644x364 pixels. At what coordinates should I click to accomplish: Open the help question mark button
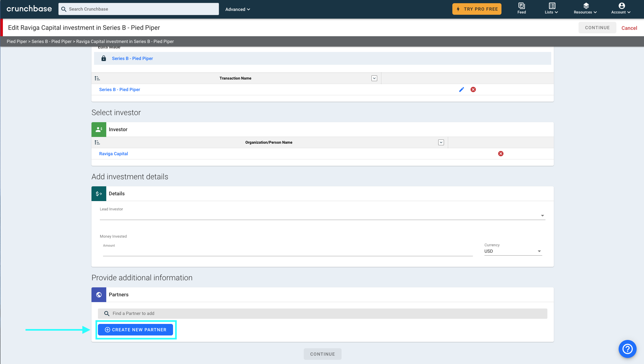click(x=627, y=349)
